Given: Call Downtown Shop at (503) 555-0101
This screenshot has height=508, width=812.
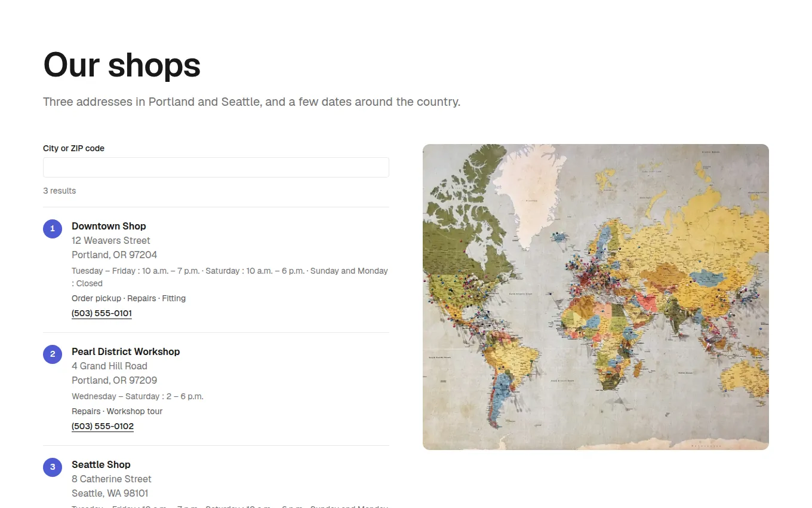Looking at the screenshot, I should 101,313.
